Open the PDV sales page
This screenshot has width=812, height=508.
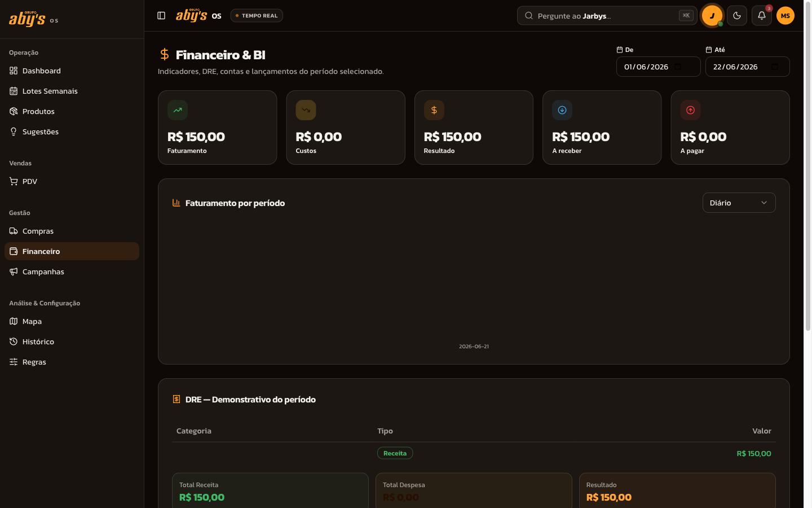click(72, 181)
